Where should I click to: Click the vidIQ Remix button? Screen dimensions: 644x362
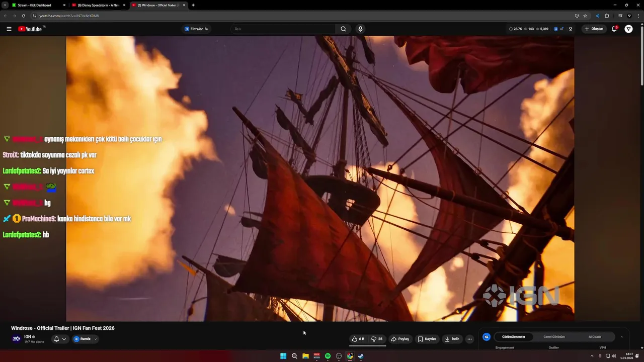point(83,339)
